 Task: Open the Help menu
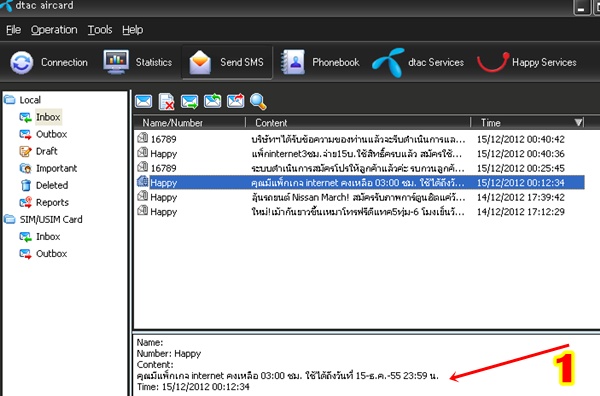(133, 30)
